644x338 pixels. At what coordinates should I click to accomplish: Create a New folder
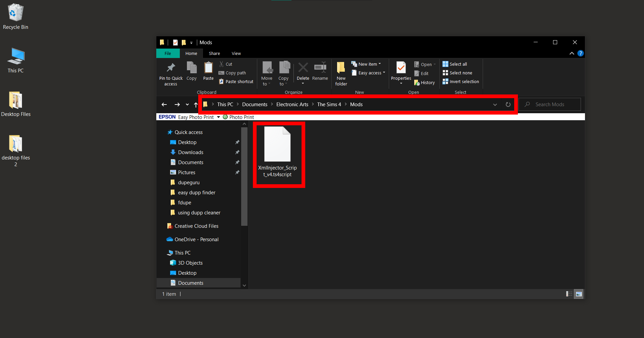(341, 73)
